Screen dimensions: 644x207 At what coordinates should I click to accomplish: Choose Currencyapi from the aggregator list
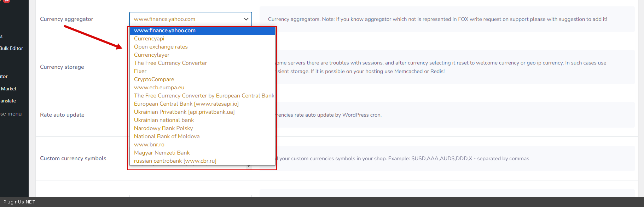149,39
